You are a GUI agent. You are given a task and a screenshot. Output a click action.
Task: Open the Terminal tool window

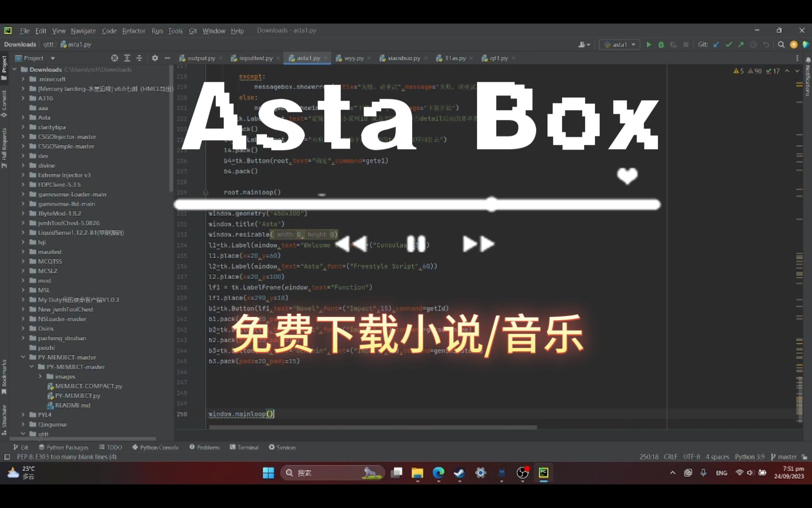point(244,447)
